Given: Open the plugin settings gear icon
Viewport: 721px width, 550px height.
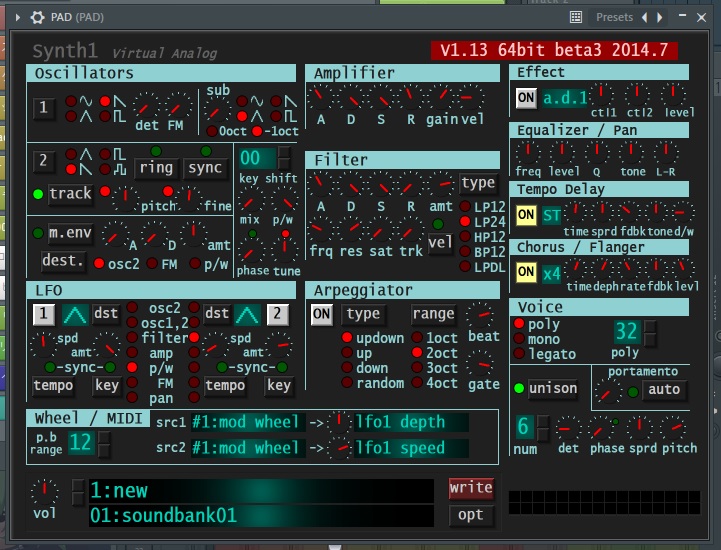Looking at the screenshot, I should [37, 17].
